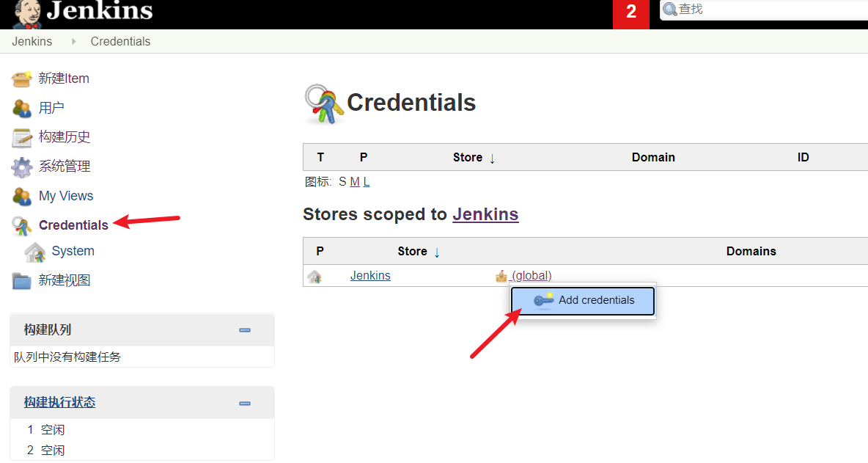Click the Domain column header

[653, 158]
